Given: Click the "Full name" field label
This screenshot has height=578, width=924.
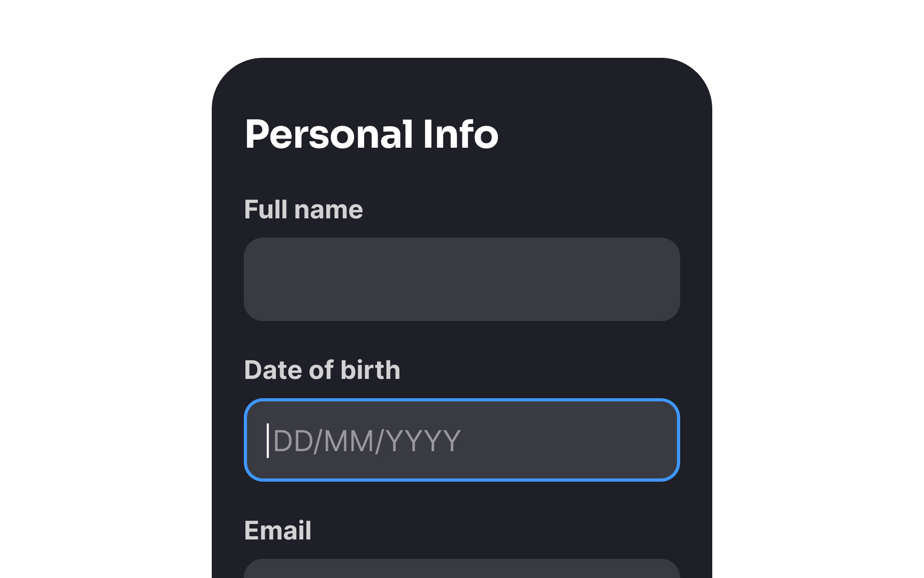Looking at the screenshot, I should [303, 209].
